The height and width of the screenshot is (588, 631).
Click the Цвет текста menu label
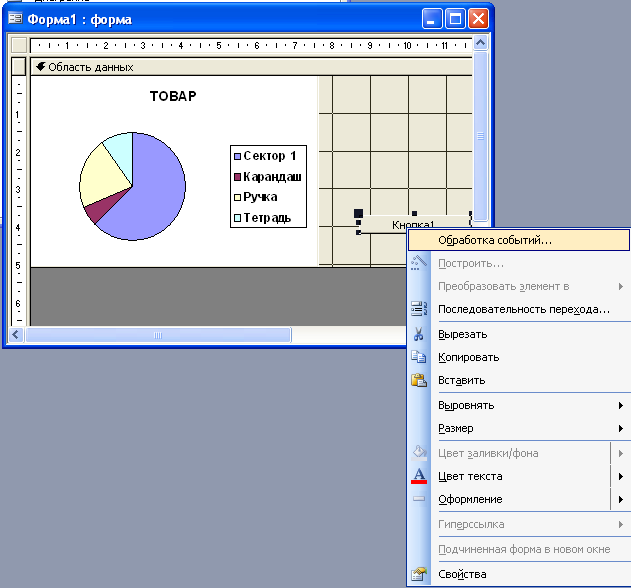pyautogui.click(x=470, y=476)
